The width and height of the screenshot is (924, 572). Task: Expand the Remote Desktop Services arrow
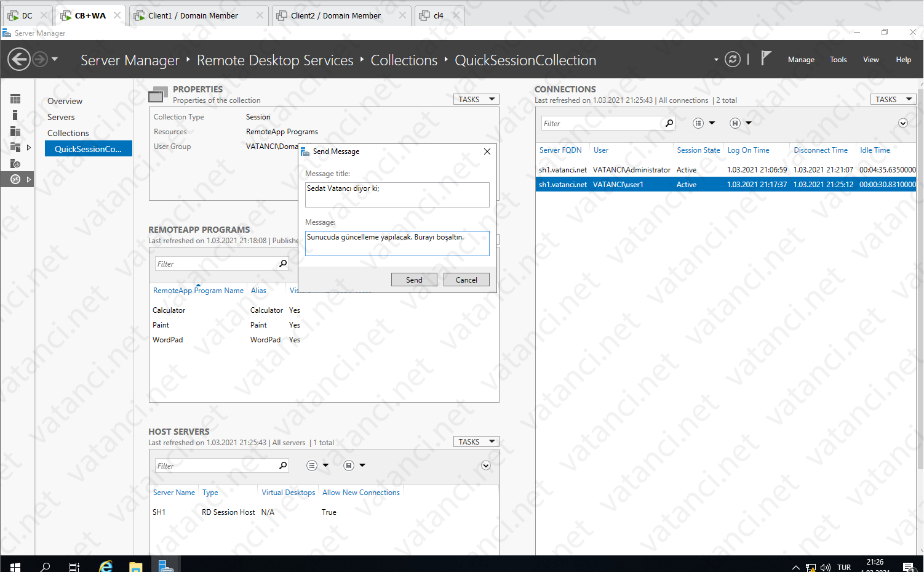pos(28,179)
